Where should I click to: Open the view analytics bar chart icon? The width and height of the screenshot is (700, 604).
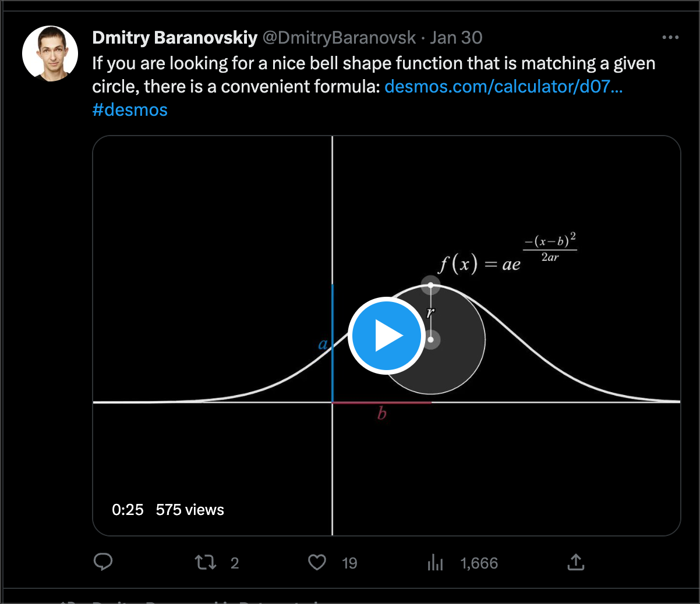(x=435, y=563)
